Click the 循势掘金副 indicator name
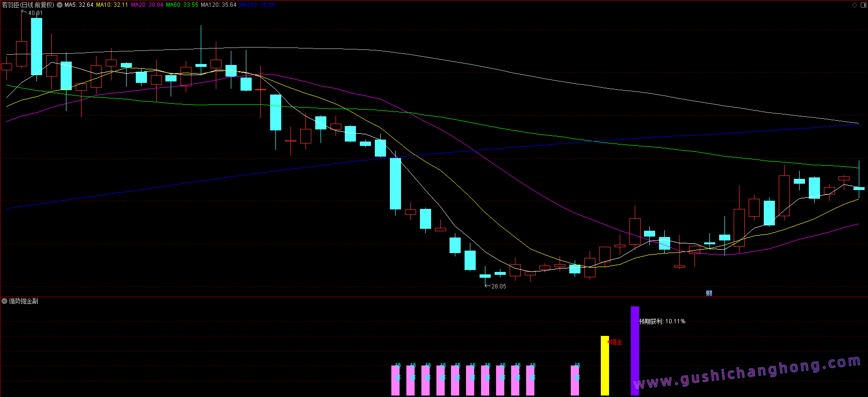This screenshot has height=397, width=868. (x=24, y=301)
